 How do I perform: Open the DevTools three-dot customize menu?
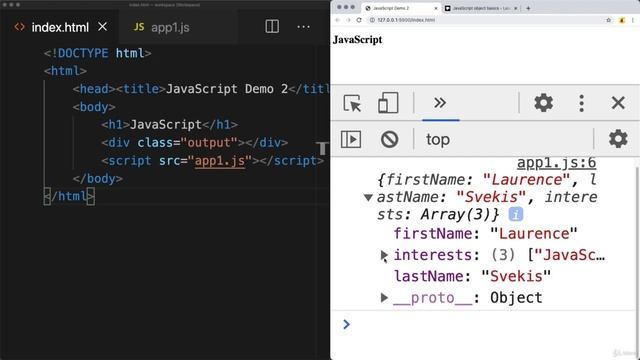(x=581, y=103)
